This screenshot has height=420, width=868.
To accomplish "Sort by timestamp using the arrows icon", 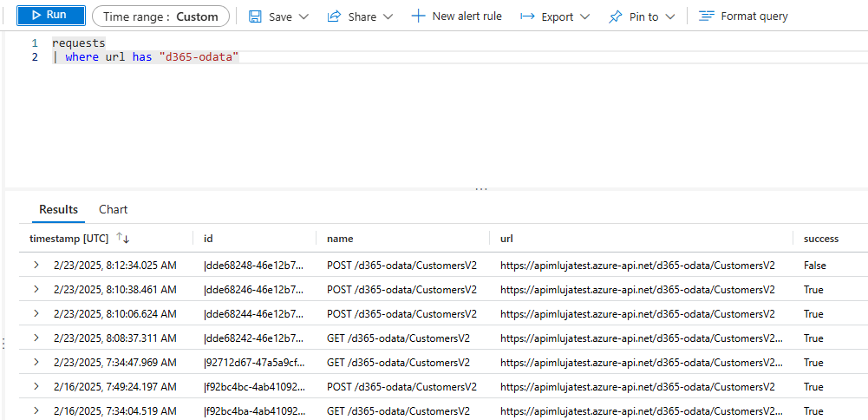I will coord(122,238).
